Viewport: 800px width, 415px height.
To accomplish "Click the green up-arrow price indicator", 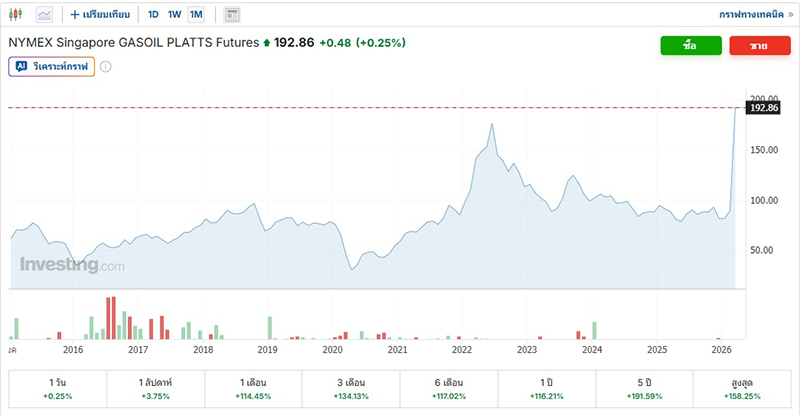I will point(266,44).
